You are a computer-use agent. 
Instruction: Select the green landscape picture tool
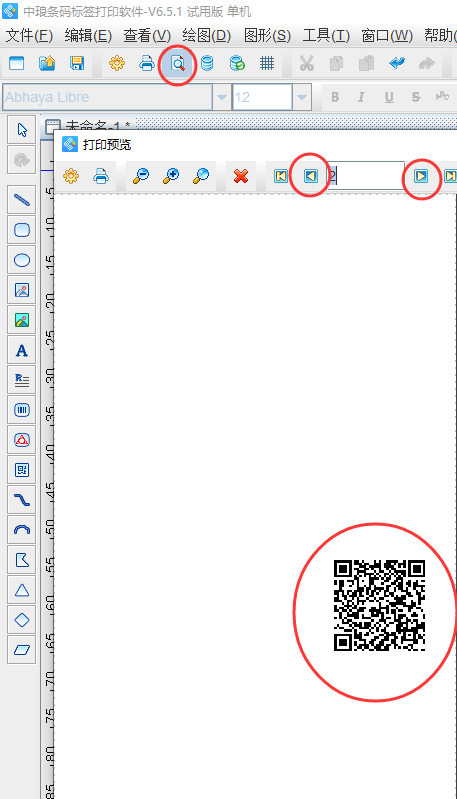21,320
